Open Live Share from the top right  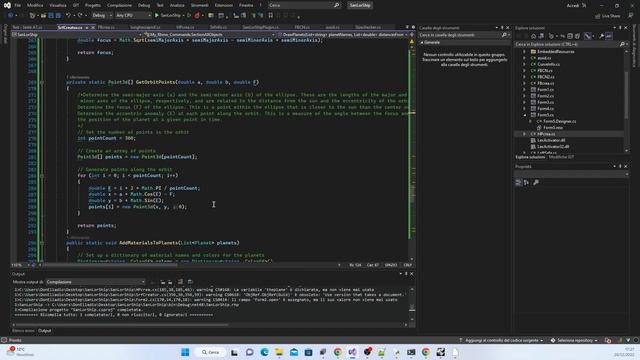607,16
